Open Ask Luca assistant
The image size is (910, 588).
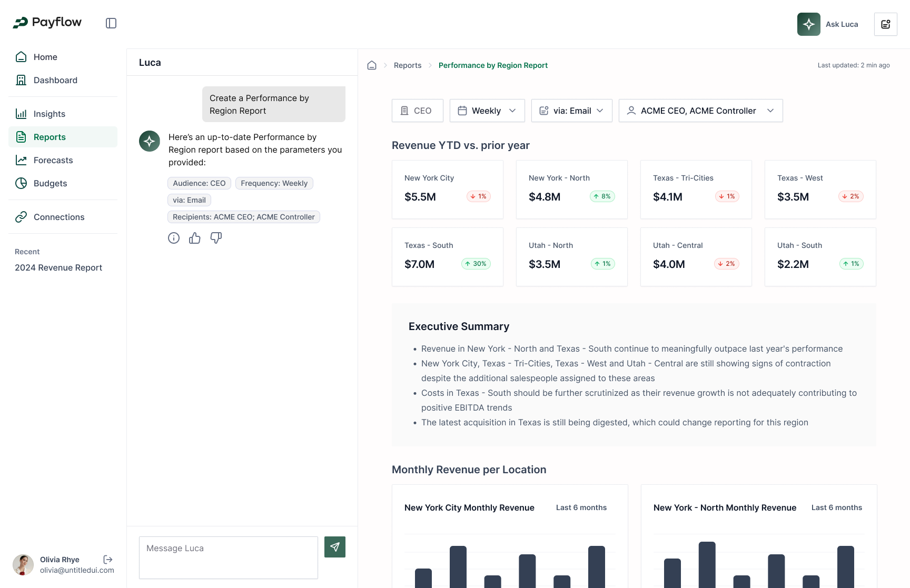(x=828, y=24)
